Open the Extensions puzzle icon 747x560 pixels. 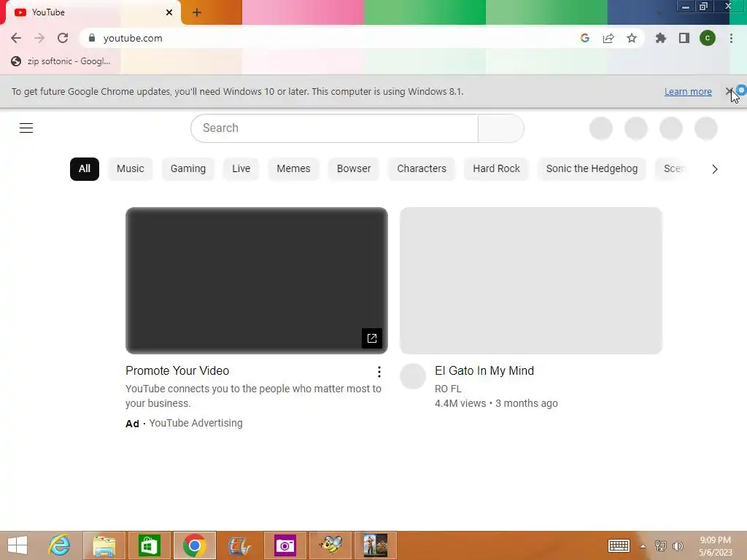[660, 38]
